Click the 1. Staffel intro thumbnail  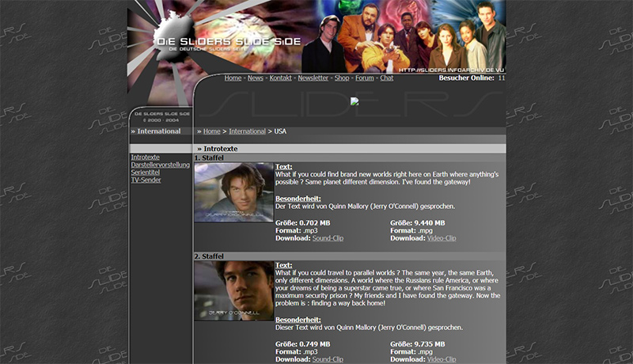pos(233,192)
